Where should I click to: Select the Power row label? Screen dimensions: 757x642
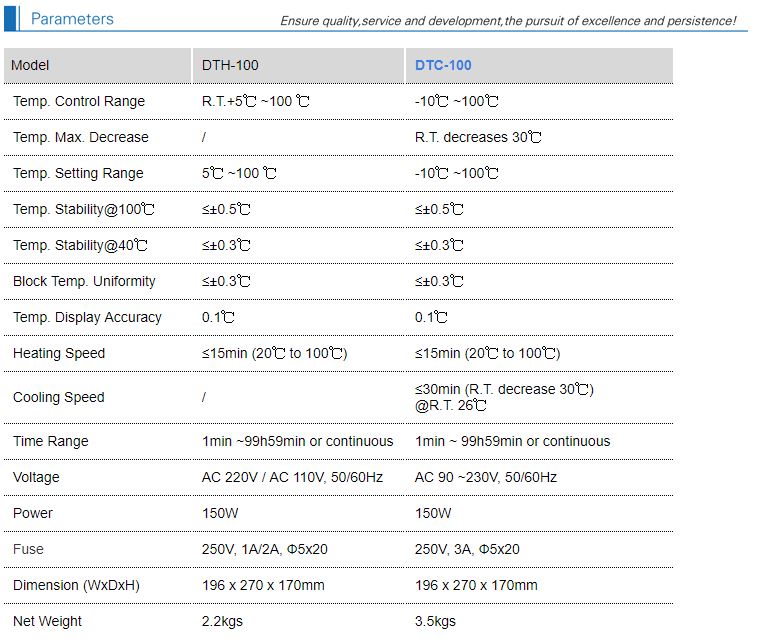[32, 513]
